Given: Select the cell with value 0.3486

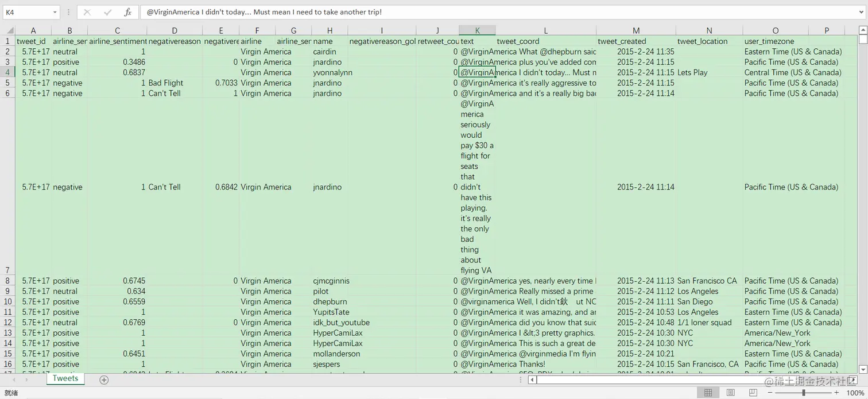Looking at the screenshot, I should point(117,62).
